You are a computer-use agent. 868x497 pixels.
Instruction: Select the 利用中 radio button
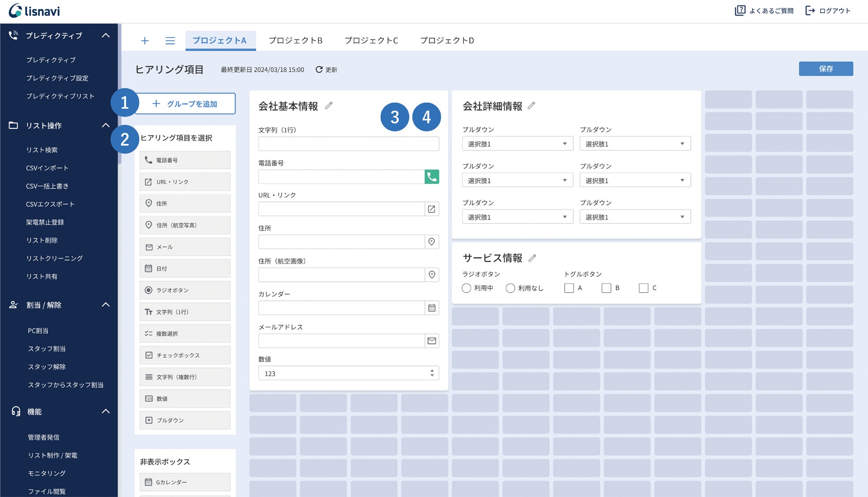coord(467,288)
